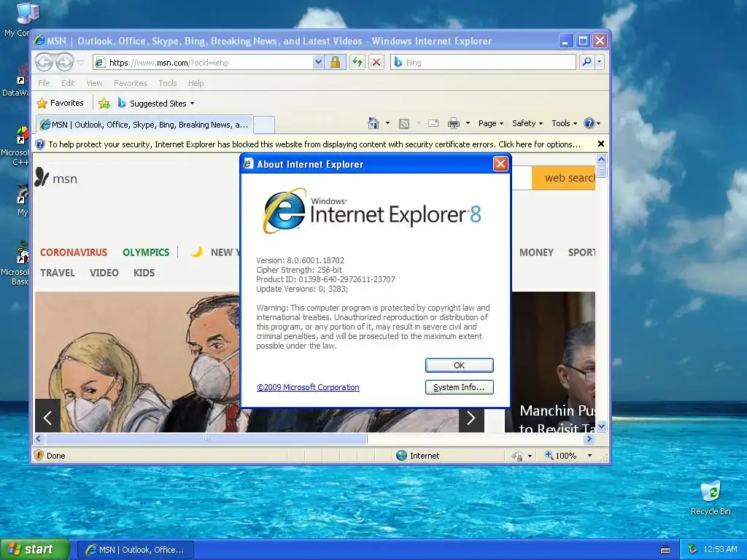Open the search provider options dropdown
This screenshot has width=747, height=560.
[600, 62]
